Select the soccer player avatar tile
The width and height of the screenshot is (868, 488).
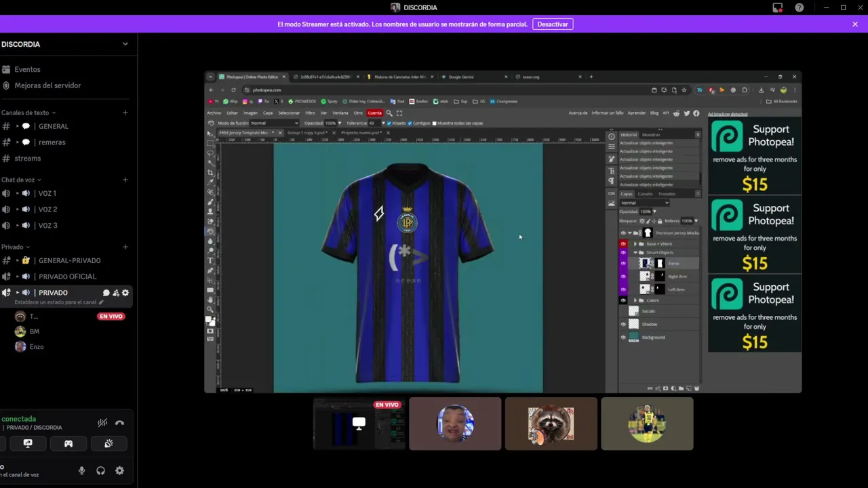(647, 424)
